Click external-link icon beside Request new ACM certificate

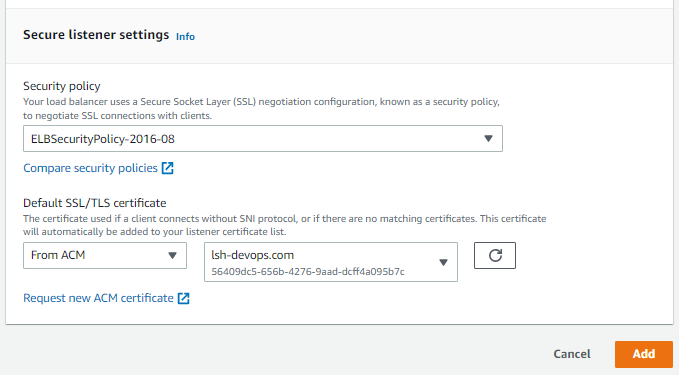click(184, 298)
